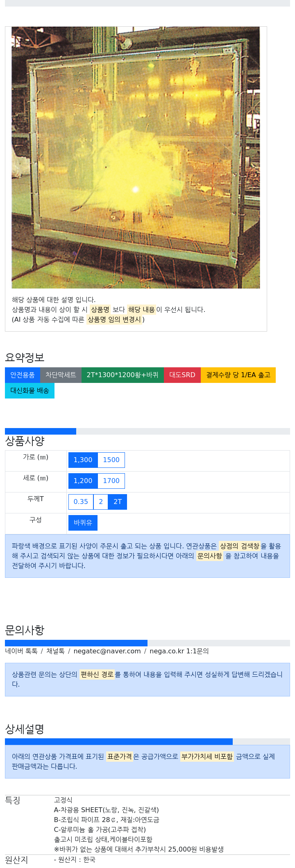Choose height option 1700
This screenshot has width=295, height=868.
111,481
